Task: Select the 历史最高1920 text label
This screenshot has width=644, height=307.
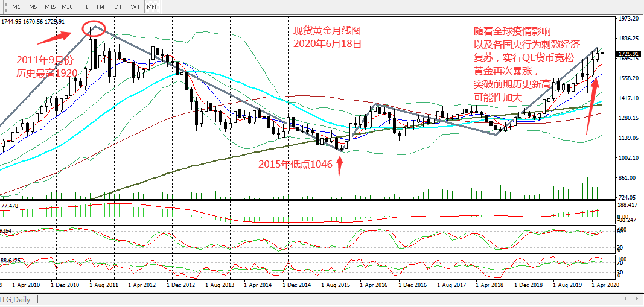Action: 47,74
